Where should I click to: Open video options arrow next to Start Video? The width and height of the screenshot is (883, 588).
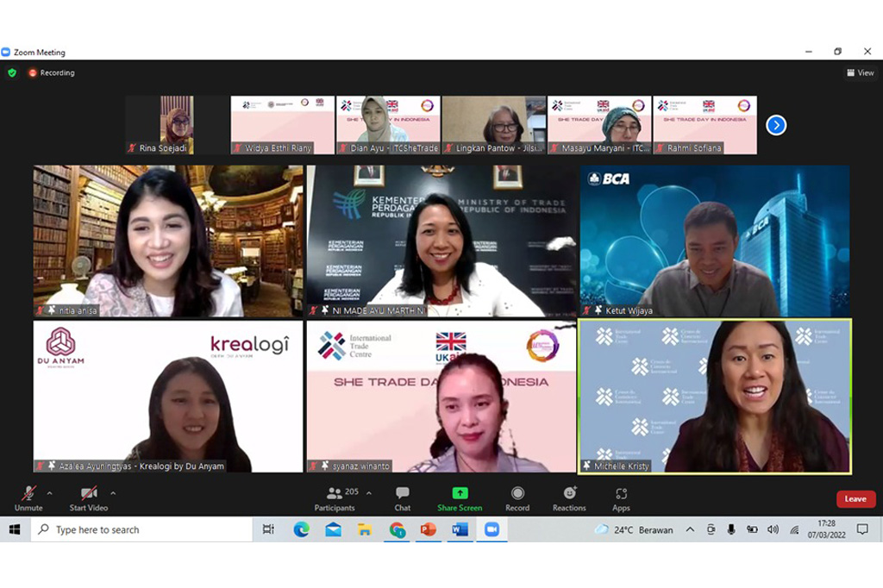tap(113, 493)
